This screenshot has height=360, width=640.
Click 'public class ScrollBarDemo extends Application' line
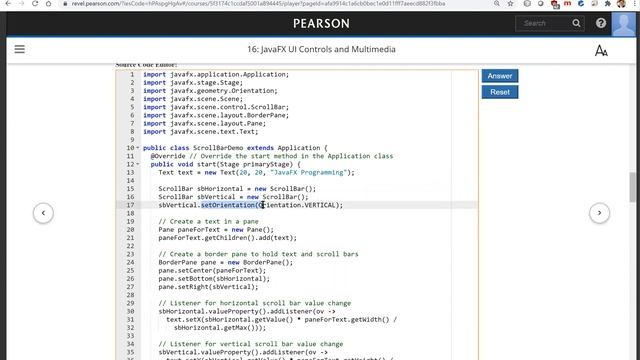pos(235,148)
